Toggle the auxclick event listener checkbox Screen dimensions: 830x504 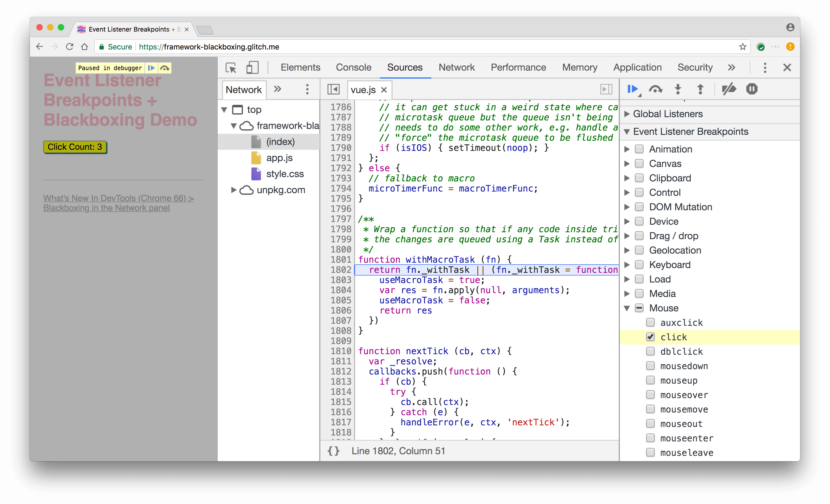coord(650,322)
